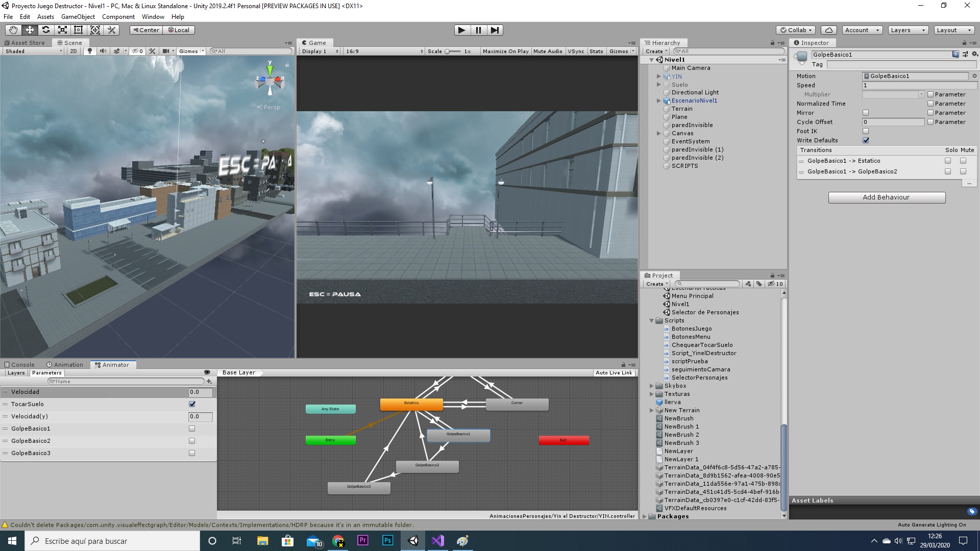Enable the GolpeBasico2 parameter checkbox
The width and height of the screenshot is (980, 551).
pyautogui.click(x=192, y=441)
